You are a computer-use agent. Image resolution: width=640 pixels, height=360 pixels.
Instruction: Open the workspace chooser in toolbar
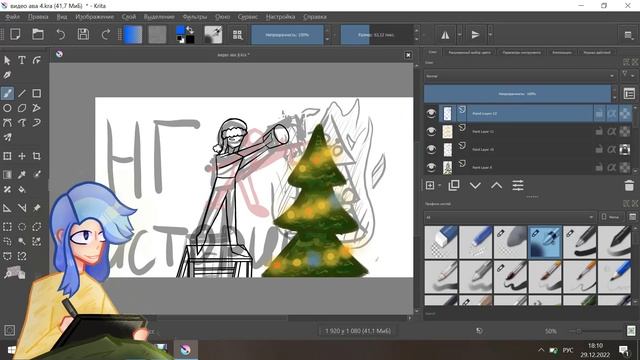click(629, 35)
